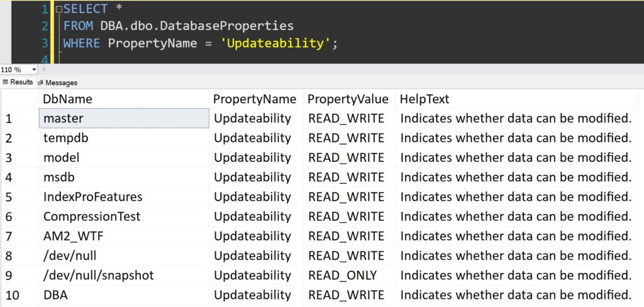644x307 pixels.
Task: Click the DbName column header
Action: [x=124, y=99]
